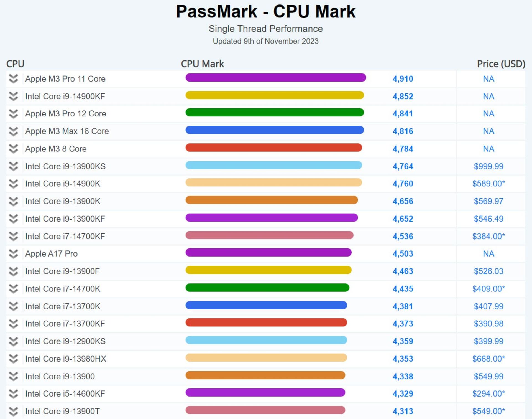Click the price $526.03
The image size is (532, 419).
(488, 271)
